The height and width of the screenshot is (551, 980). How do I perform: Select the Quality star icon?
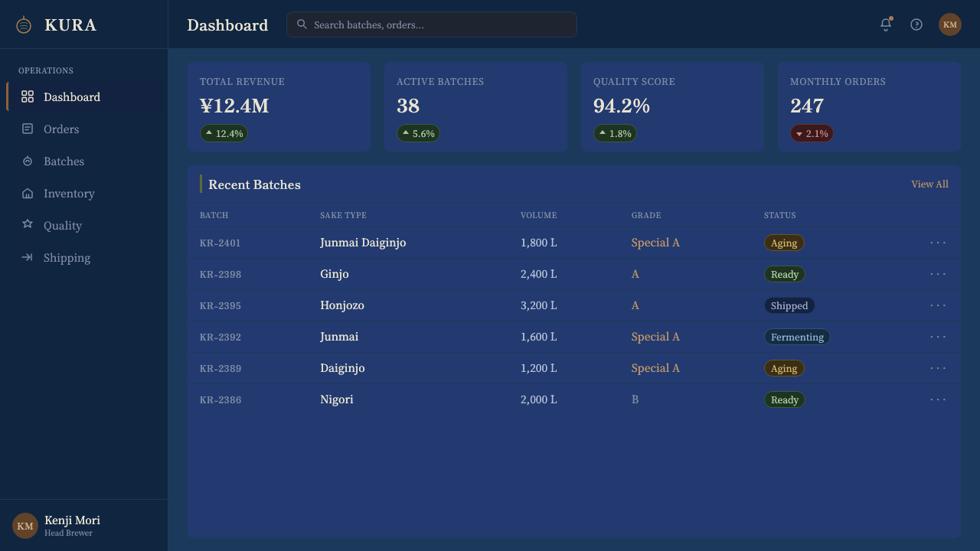[x=28, y=225]
